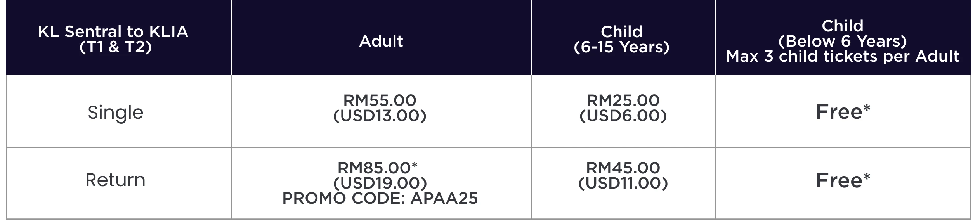Click the Single row label

[x=116, y=113]
